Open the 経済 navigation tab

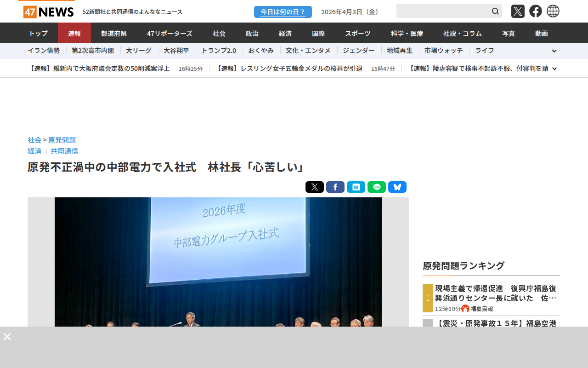[x=285, y=33]
